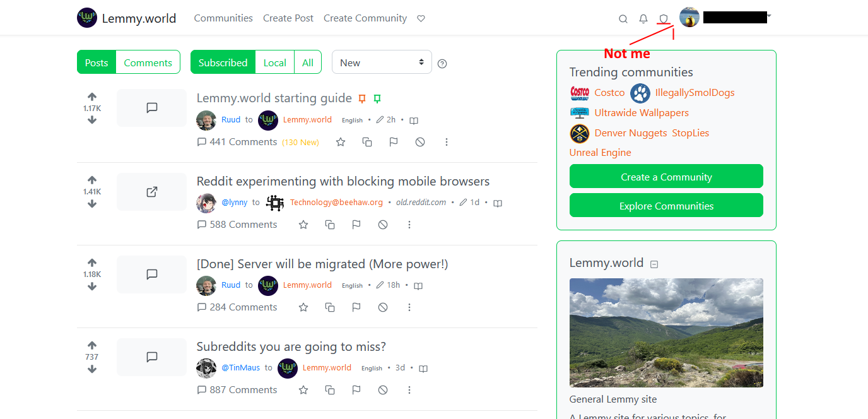Click the shield reports icon in navbar
The width and height of the screenshot is (868, 419).
[x=664, y=19]
